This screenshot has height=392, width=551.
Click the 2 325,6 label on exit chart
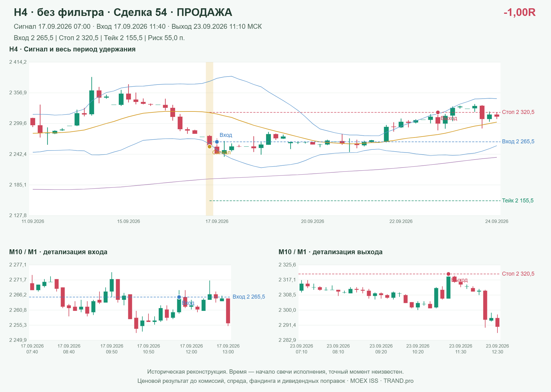click(287, 265)
